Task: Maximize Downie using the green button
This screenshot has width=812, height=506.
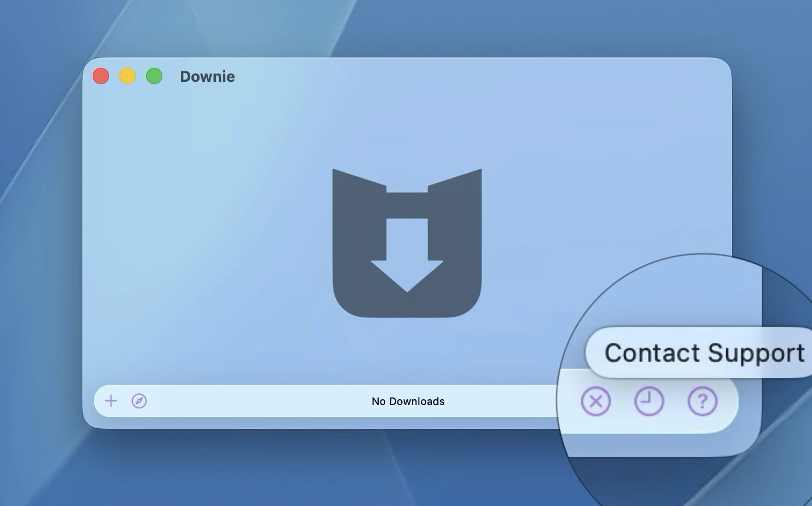Action: point(154,76)
